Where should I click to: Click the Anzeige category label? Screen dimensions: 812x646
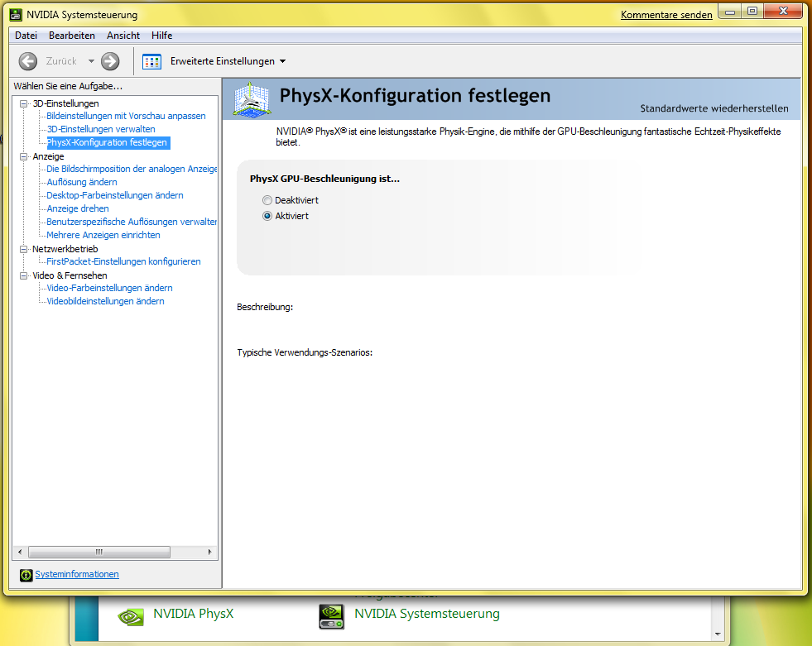tap(48, 156)
